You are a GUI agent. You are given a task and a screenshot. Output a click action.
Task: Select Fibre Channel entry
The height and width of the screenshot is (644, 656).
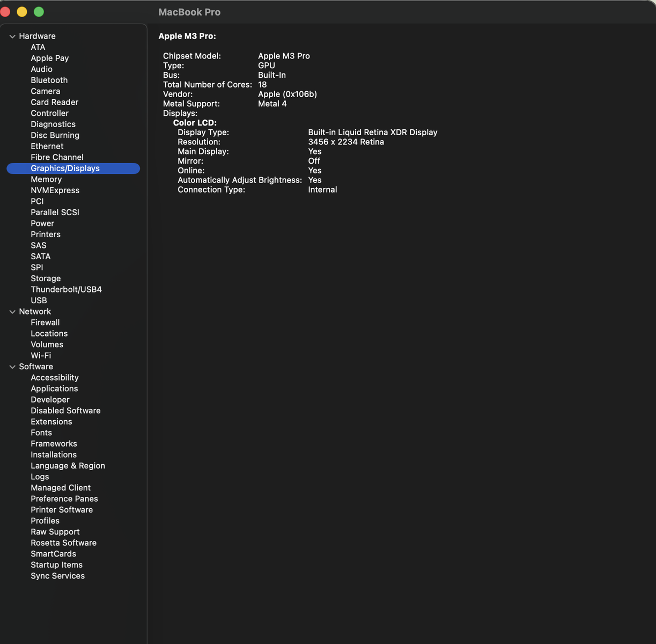57,157
